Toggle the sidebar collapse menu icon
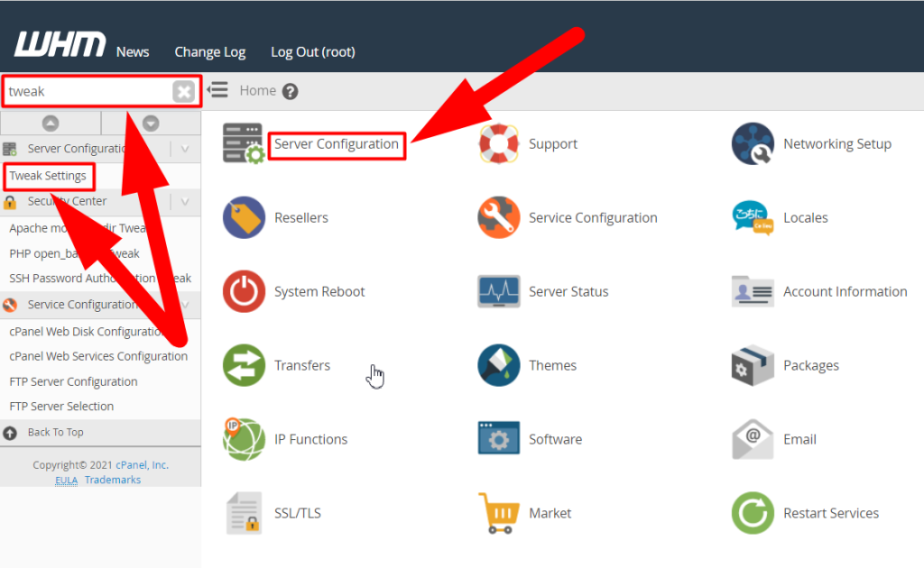This screenshot has height=568, width=924. coord(217,90)
